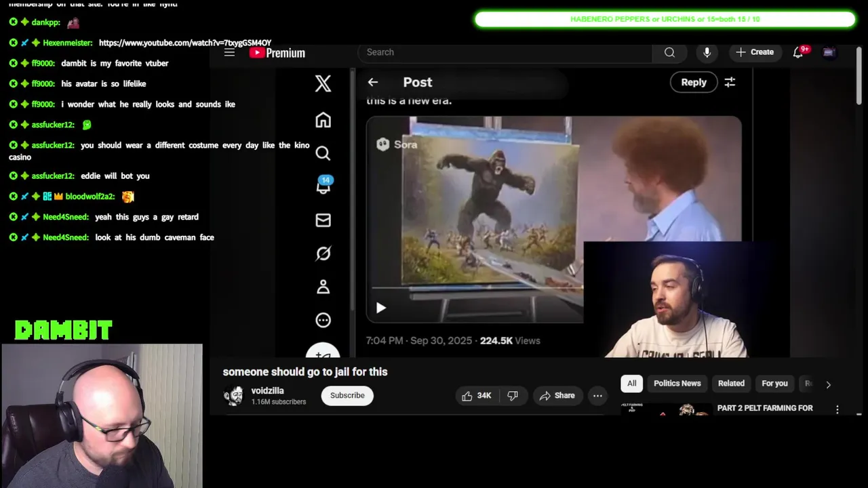The height and width of the screenshot is (488, 868).
Task: Select the Politics News chip
Action: (677, 384)
